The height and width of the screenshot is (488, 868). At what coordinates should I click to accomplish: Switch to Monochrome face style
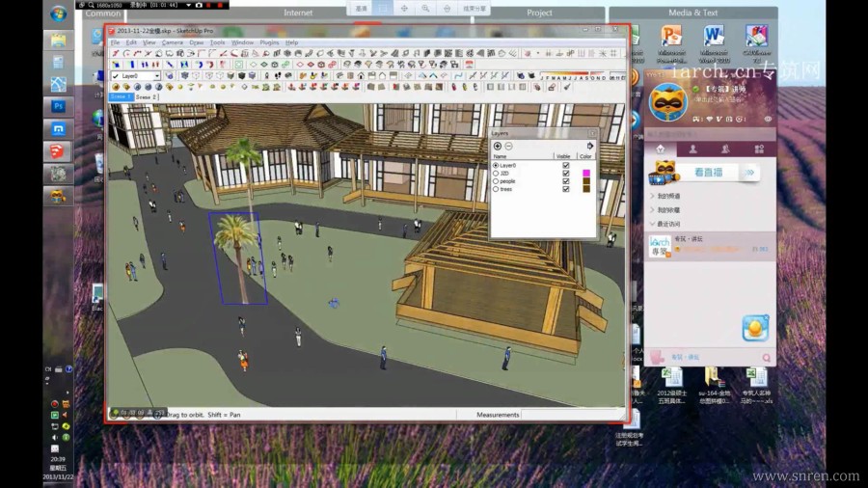tap(252, 76)
